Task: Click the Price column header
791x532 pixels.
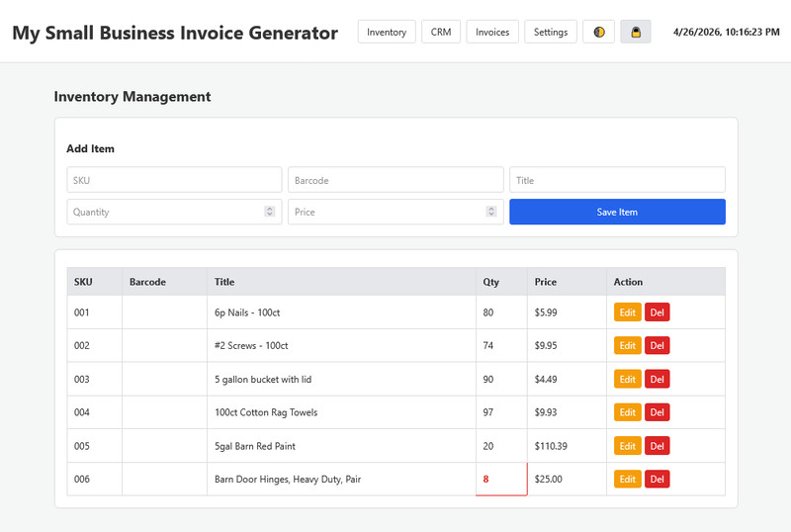Action: [x=567, y=282]
